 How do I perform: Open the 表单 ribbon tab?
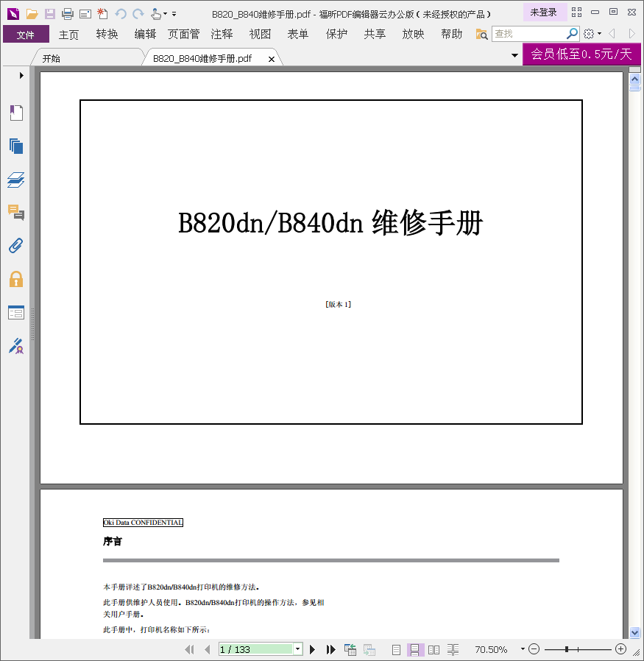click(298, 34)
